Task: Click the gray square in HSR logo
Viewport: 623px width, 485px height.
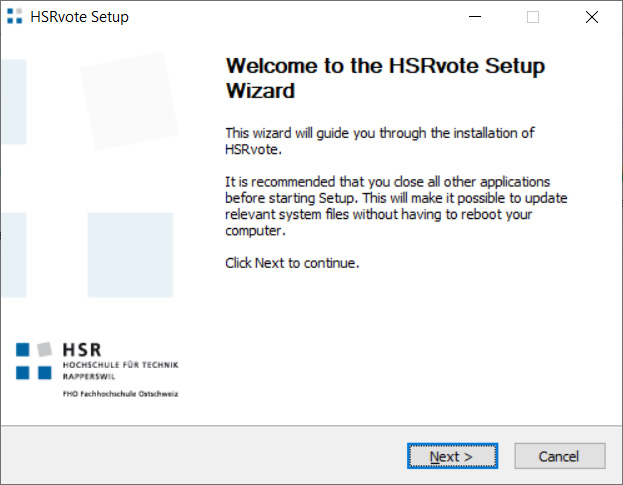Action: (x=44, y=349)
